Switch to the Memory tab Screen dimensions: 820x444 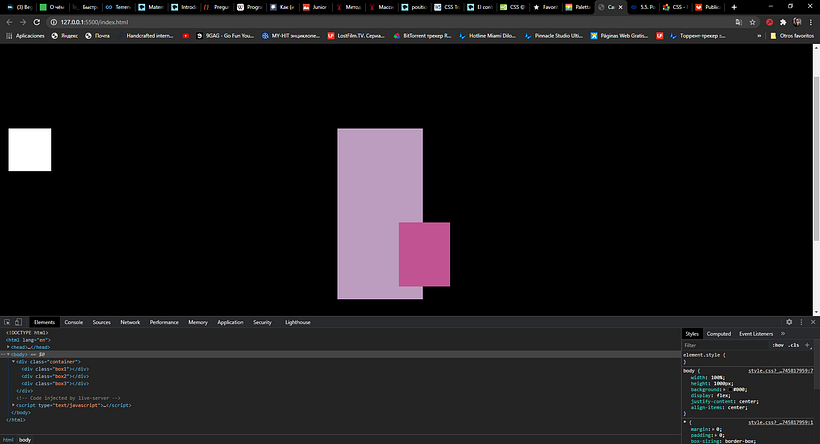point(198,322)
